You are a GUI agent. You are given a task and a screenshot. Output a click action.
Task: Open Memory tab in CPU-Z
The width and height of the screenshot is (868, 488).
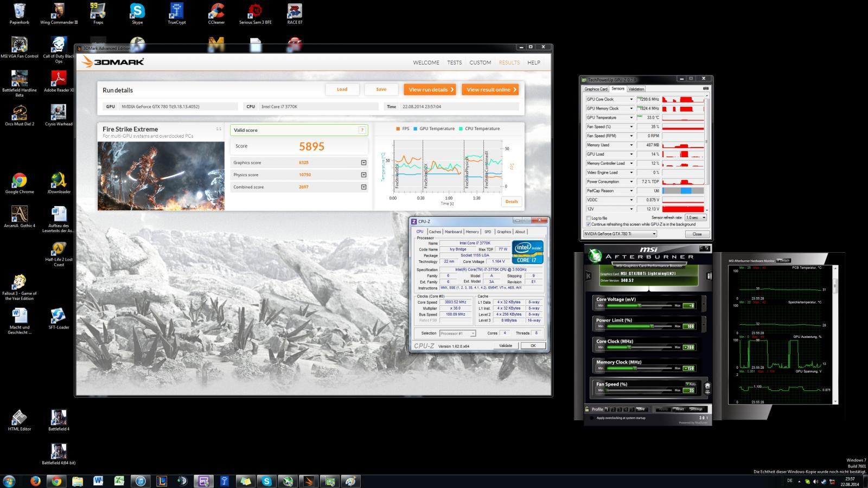[472, 232]
